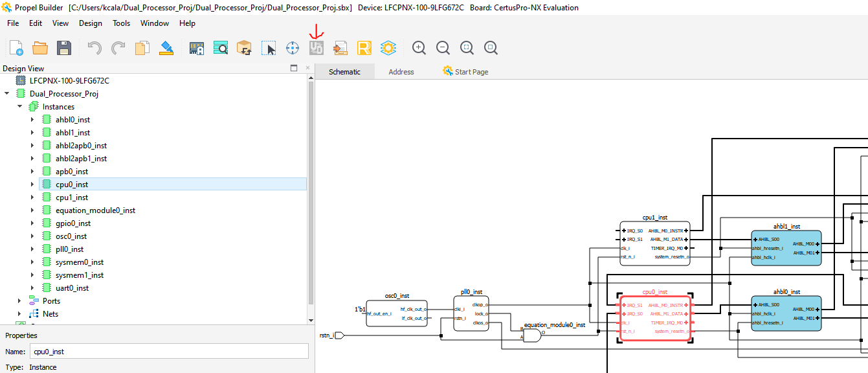Switch to the Address tab

(x=401, y=72)
